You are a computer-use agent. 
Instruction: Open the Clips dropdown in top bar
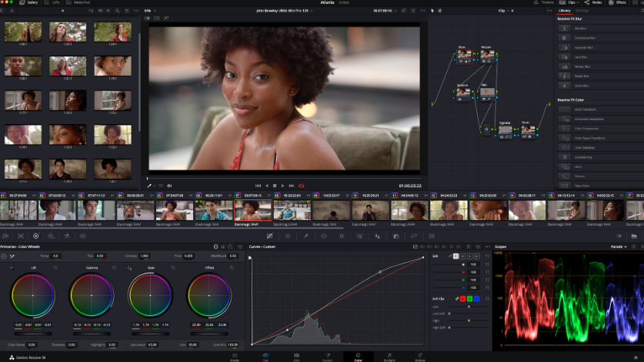pyautogui.click(x=571, y=2)
